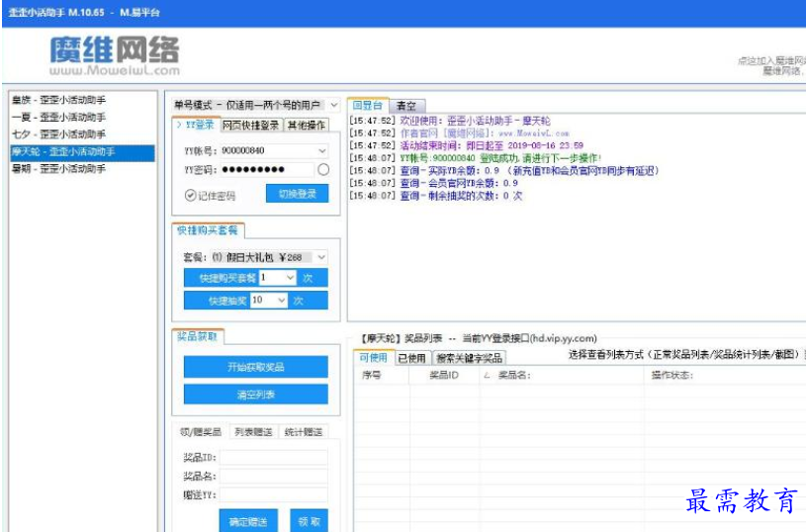Select 七夕 - 歪歪小活动助手 in the sidebar
Viewport: 806px width, 532px height.
coord(82,134)
